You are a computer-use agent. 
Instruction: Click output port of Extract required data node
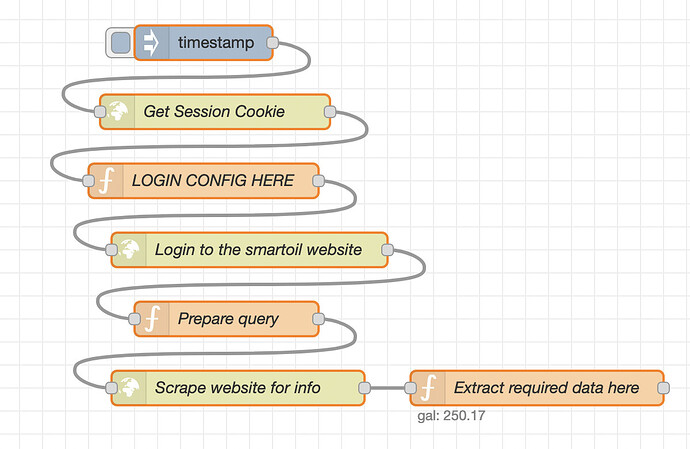(x=664, y=388)
